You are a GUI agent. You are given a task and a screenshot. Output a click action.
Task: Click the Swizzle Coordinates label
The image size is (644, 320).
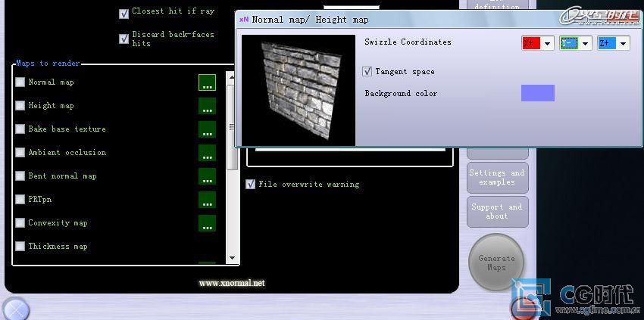click(x=408, y=42)
